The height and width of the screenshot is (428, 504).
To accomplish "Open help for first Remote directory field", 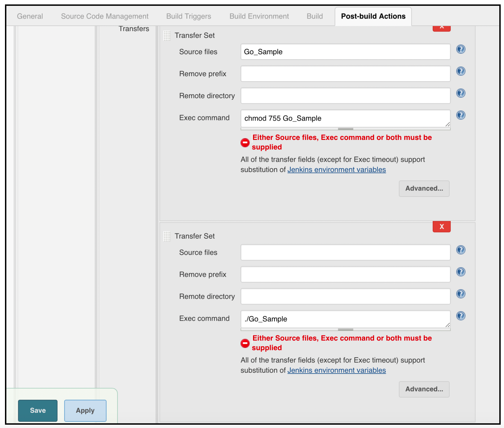I will pos(461,93).
